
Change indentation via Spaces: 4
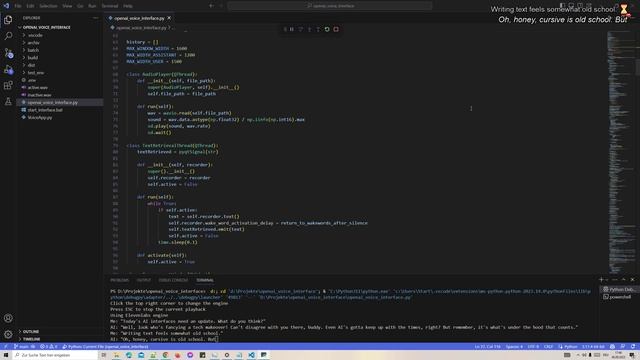click(x=514, y=347)
